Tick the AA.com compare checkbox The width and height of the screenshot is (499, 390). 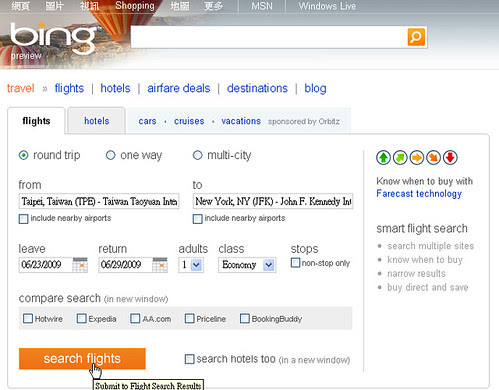[x=135, y=318]
